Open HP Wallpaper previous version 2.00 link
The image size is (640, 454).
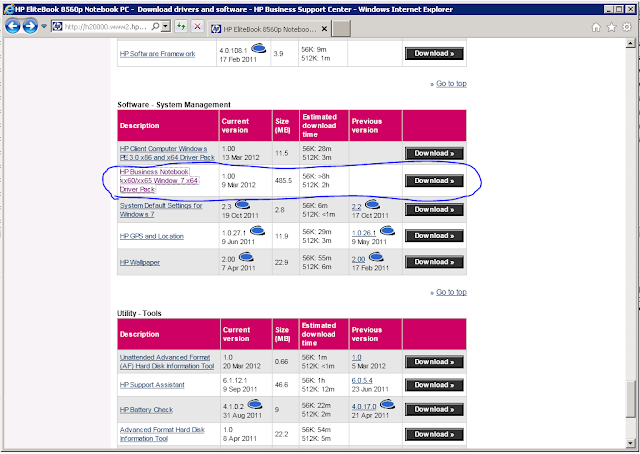358,259
